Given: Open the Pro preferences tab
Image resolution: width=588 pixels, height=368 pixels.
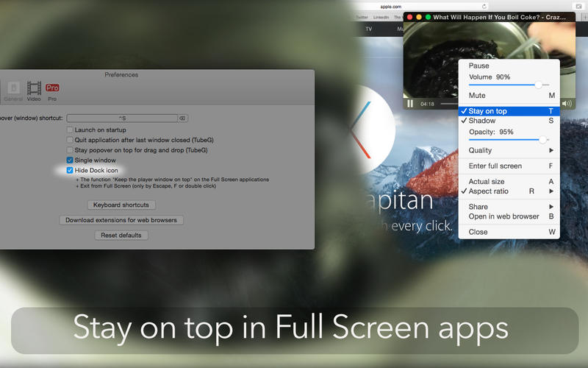Looking at the screenshot, I should tap(52, 91).
